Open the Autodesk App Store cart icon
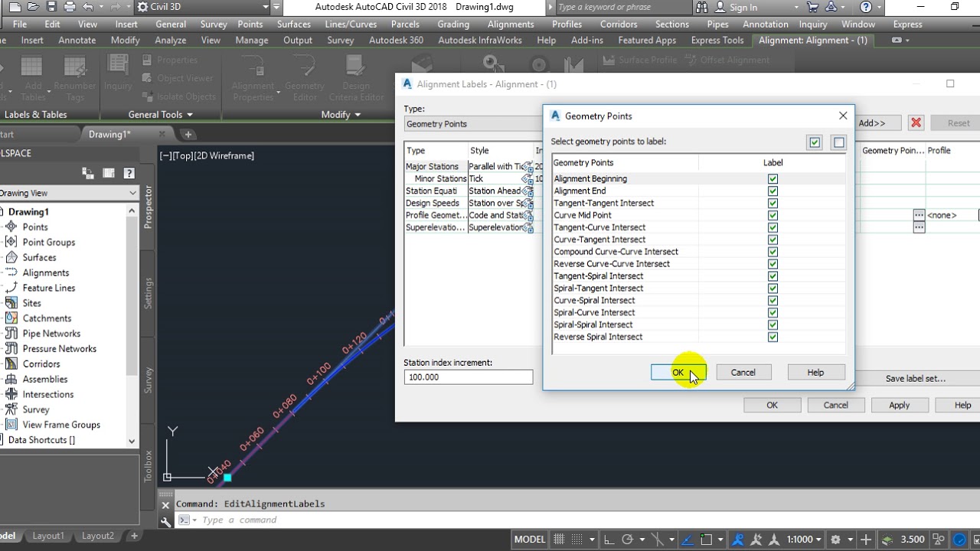This screenshot has width=980, height=551. [x=812, y=7]
